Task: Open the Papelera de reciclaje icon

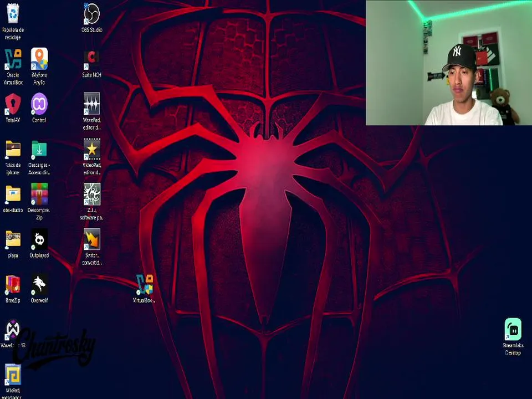Action: (x=13, y=13)
